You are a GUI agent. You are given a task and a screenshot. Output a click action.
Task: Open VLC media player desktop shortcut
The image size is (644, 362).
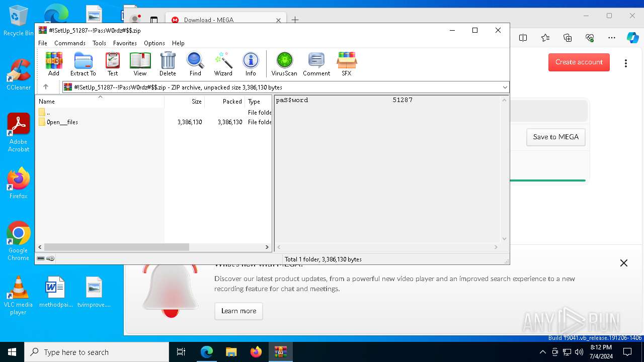click(19, 296)
